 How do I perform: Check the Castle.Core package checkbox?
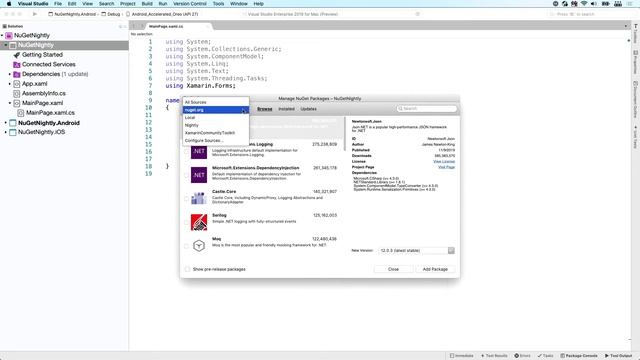click(187, 199)
